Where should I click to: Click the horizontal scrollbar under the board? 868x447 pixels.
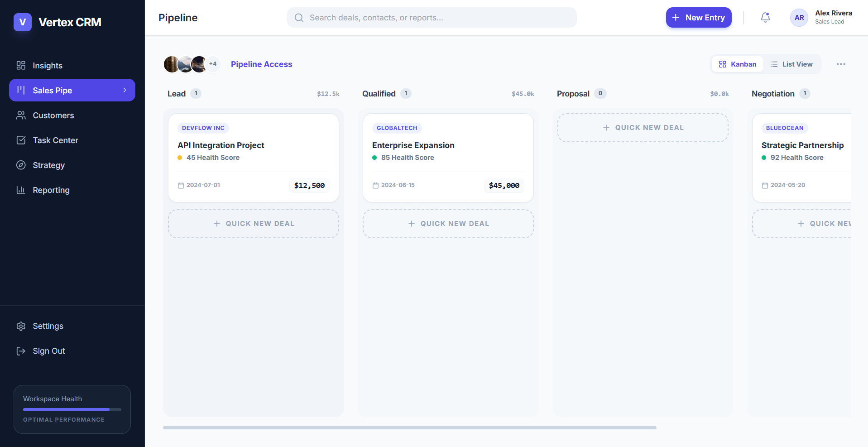(409, 428)
